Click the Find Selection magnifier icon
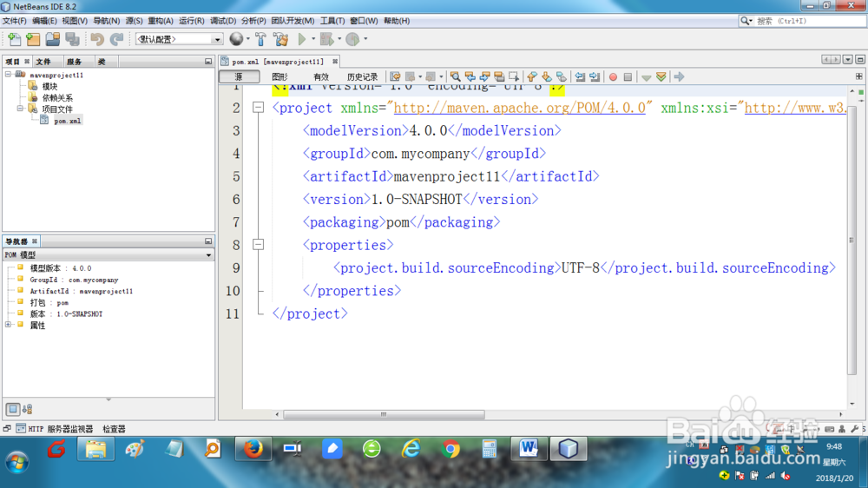 click(x=455, y=77)
